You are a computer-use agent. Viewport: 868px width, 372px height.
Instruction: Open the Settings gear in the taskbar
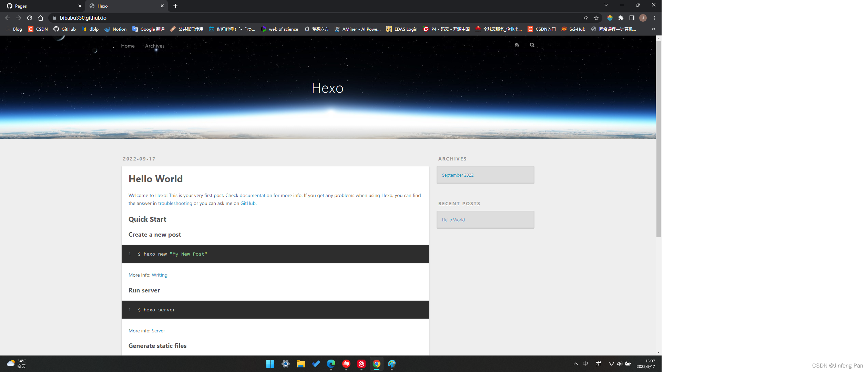pos(285,364)
